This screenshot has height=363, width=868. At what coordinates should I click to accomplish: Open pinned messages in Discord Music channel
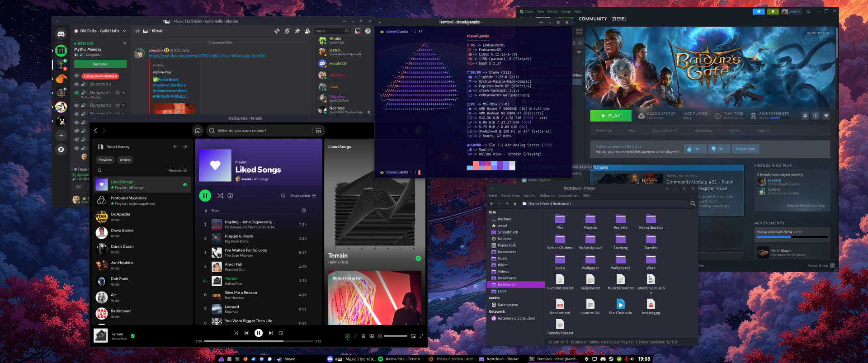(297, 31)
